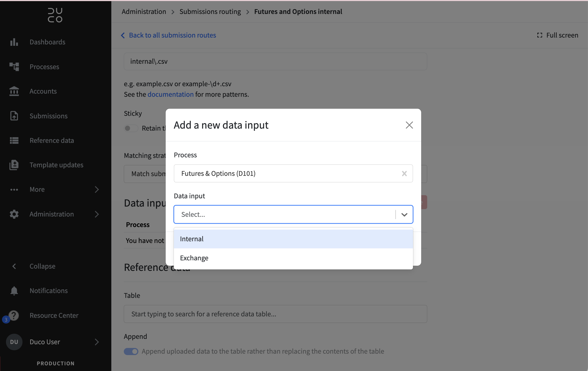Open the Data input dropdown arrow
Viewport: 588px width, 371px height.
(404, 215)
